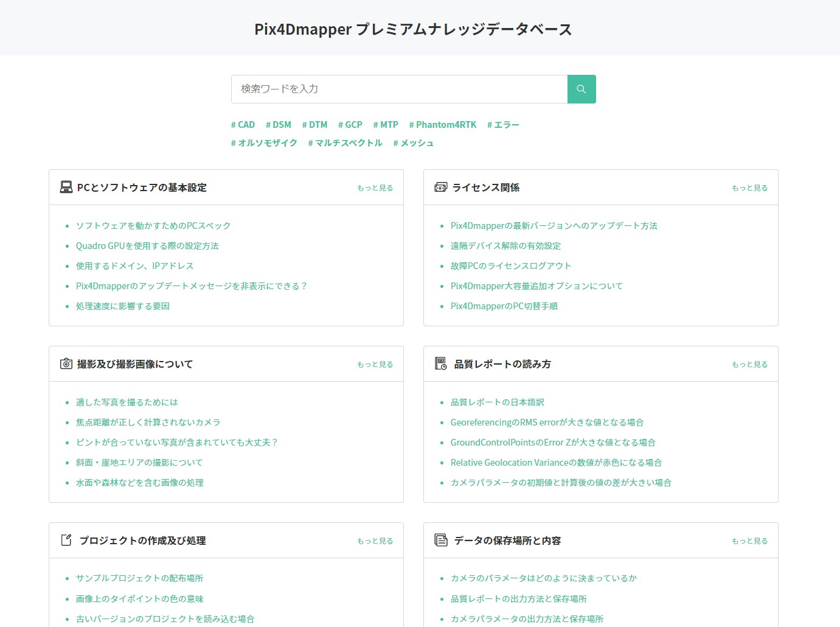Open 品質レポートの日本語訳 article
Viewport: 840px width, 627px height.
pos(497,402)
